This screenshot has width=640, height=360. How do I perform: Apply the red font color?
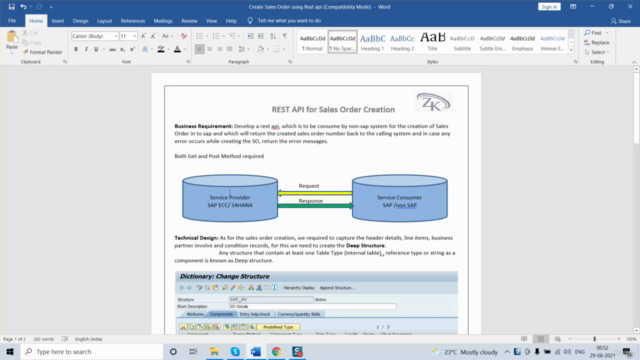point(177,49)
